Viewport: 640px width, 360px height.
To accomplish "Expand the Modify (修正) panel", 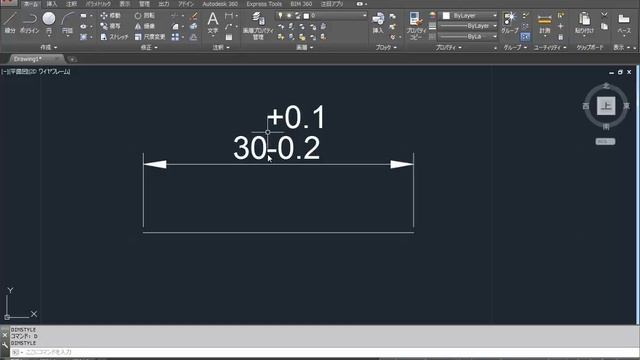I will click(149, 47).
